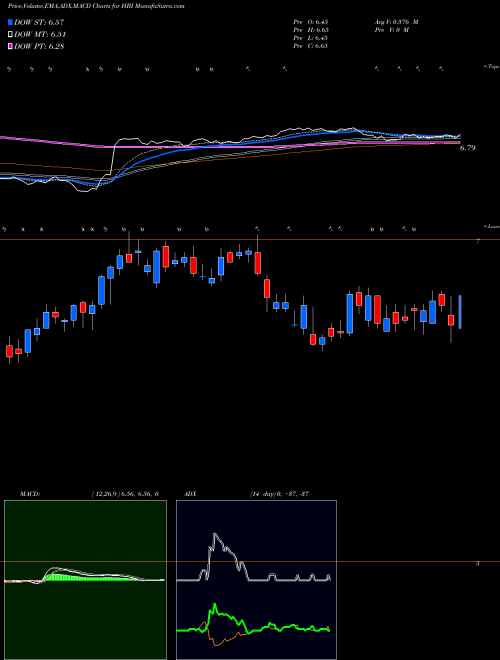Click the '5' price level axis label
Image resolution: width=500 pixels, height=660 pixels.
click(x=478, y=563)
